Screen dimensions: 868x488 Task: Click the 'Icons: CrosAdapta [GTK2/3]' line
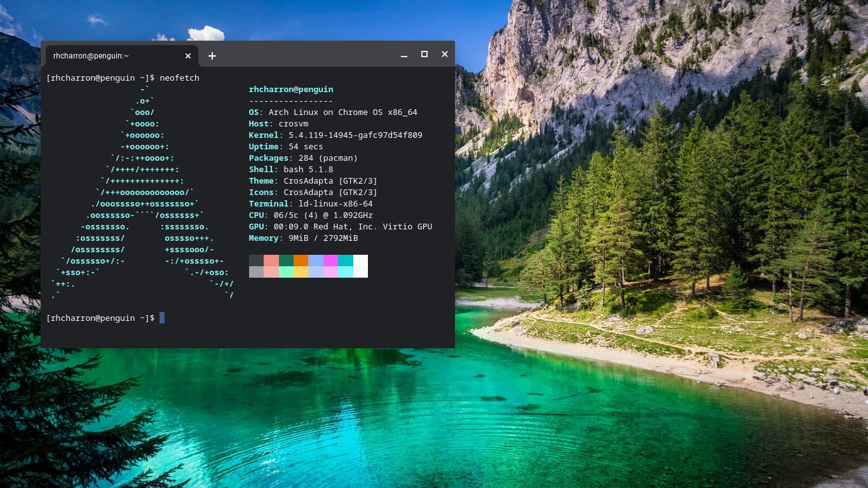[313, 193]
